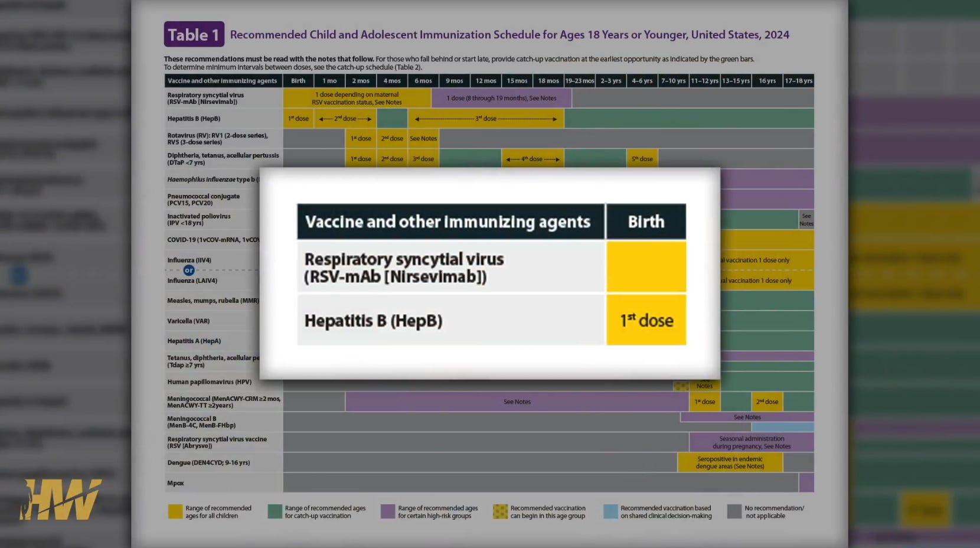The image size is (980, 548).
Task: Click the '13–15 yrs' column header
Action: click(x=736, y=81)
